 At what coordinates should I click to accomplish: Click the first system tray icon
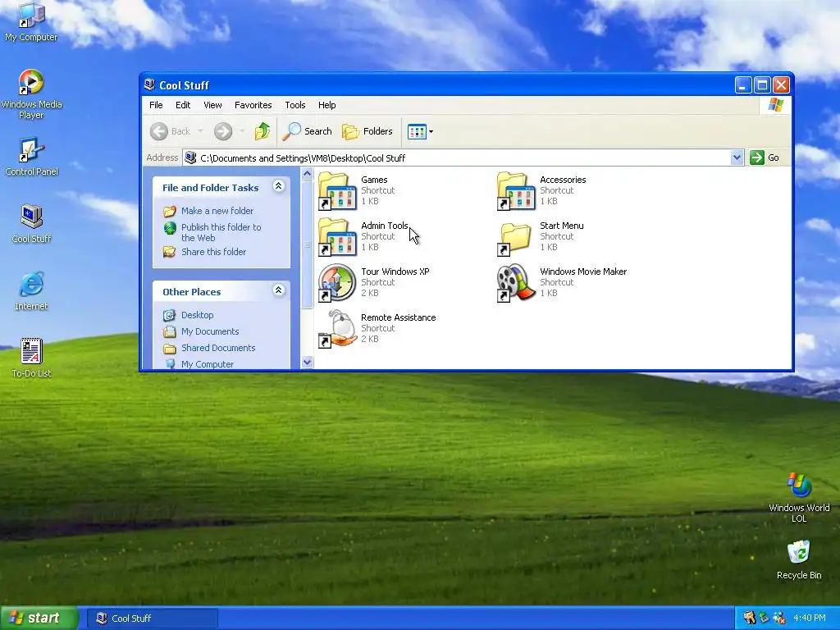749,618
